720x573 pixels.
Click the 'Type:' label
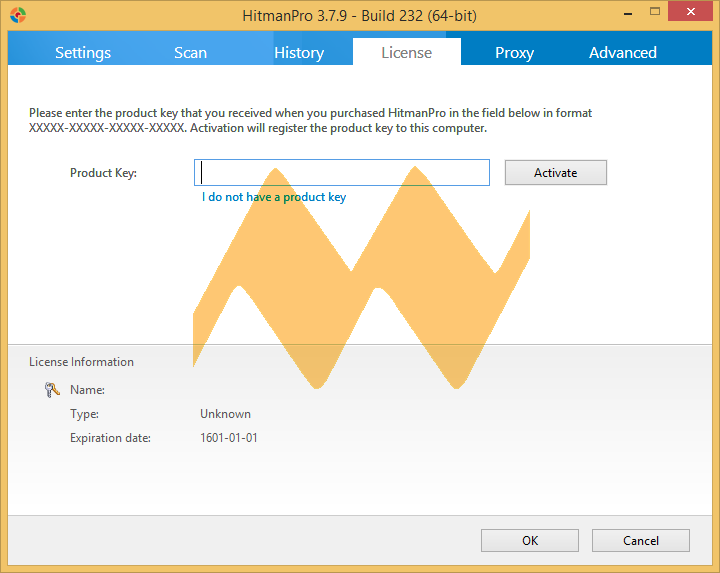pos(84,414)
